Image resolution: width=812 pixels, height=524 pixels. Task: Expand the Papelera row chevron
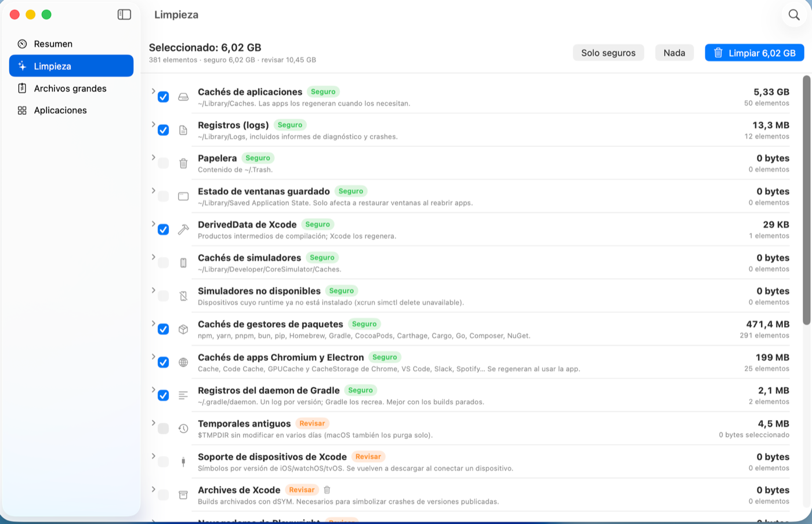[x=153, y=157]
